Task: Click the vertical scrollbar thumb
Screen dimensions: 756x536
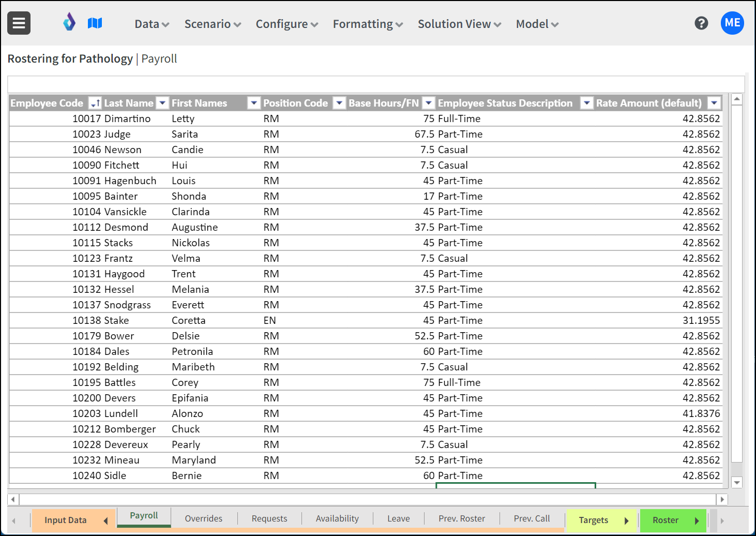Action: 737,284
